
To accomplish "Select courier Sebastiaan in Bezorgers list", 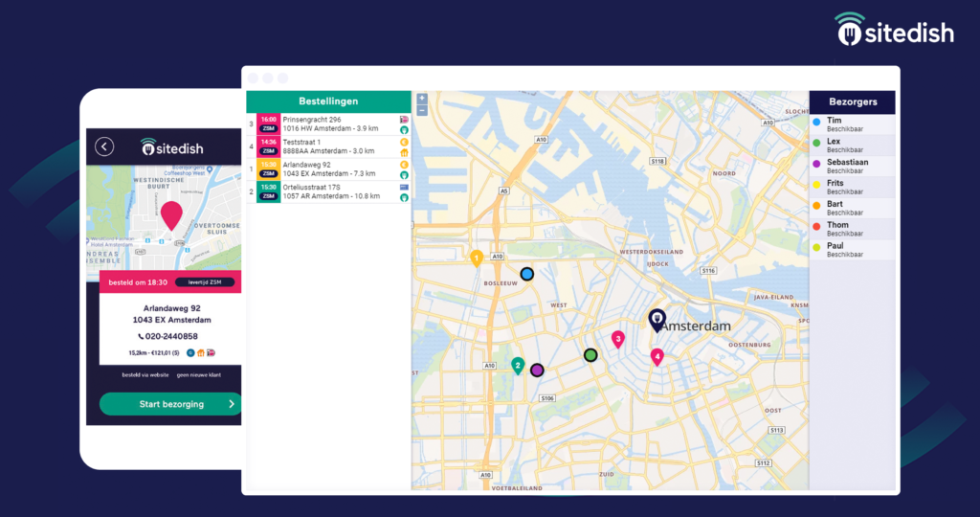I will coord(852,167).
